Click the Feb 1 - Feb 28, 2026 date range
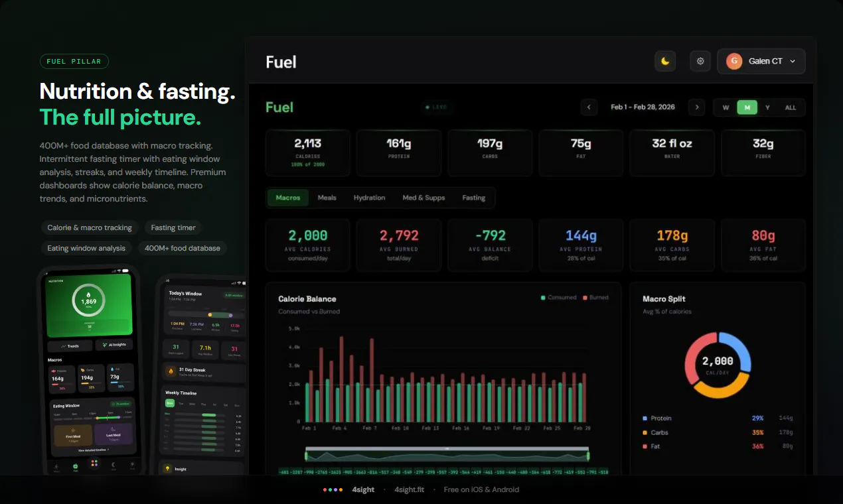The image size is (843, 504). coord(643,107)
